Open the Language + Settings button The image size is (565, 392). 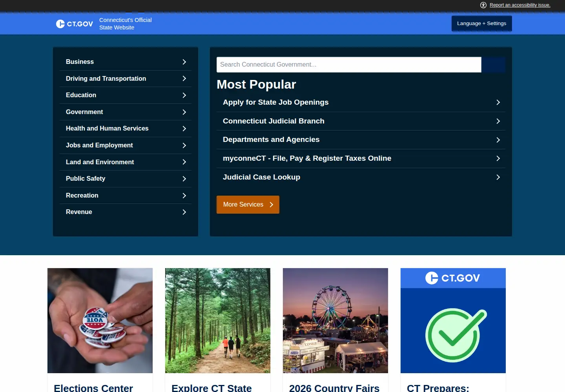(482, 24)
